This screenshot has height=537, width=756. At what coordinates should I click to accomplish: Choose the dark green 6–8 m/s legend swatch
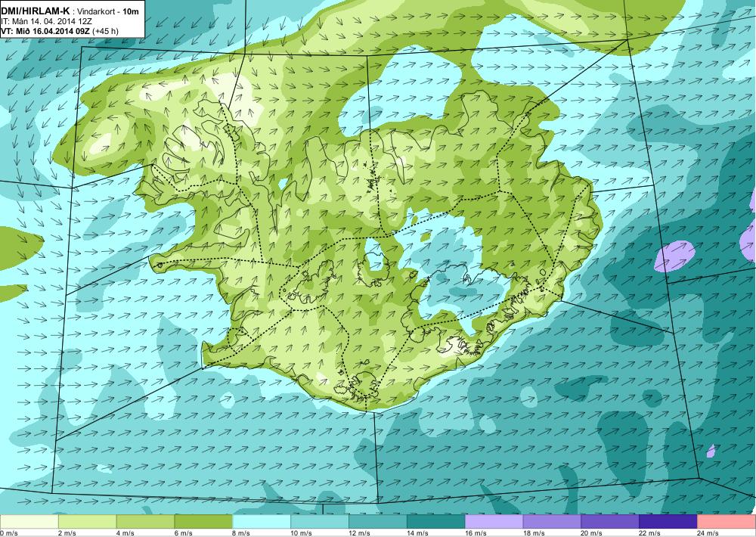203,522
